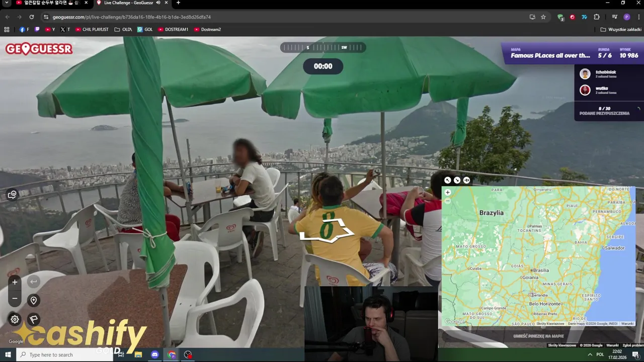This screenshot has height=362, width=644.
Task: Open the notification center icon
Action: pos(635,355)
